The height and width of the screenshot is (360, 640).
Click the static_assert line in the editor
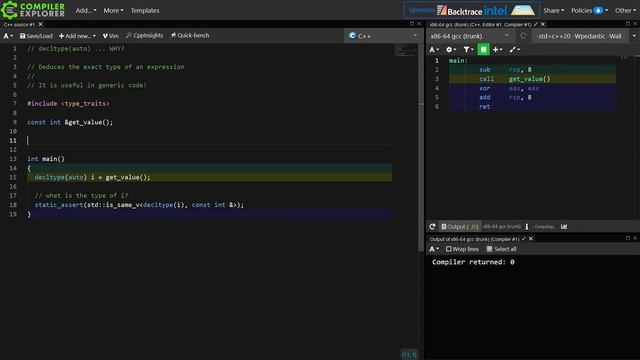coord(139,205)
